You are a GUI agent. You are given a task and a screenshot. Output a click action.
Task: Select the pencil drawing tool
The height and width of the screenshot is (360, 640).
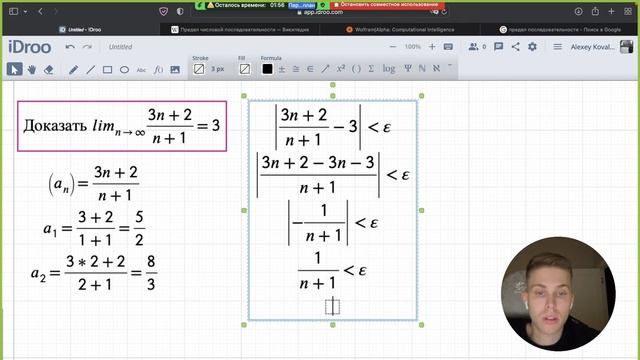(73, 70)
